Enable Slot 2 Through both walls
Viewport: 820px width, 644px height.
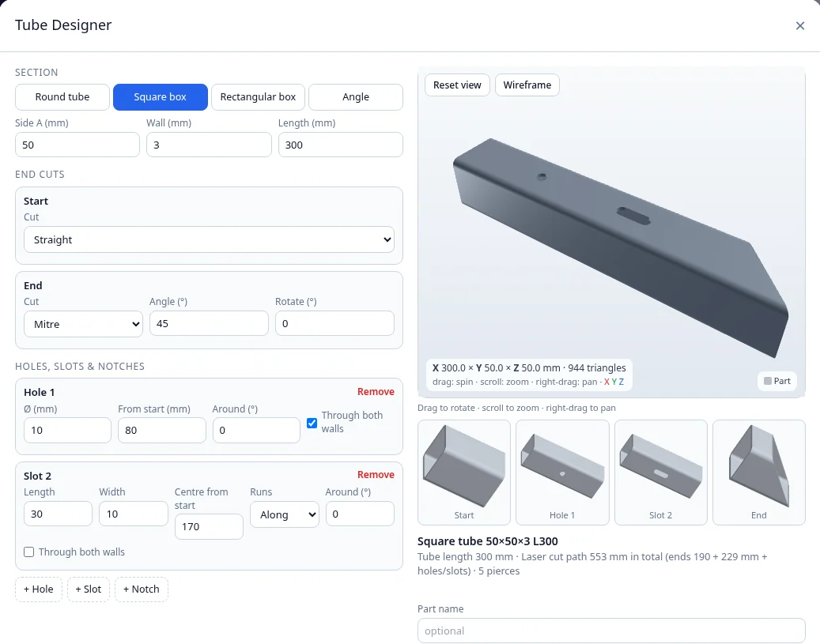click(28, 552)
